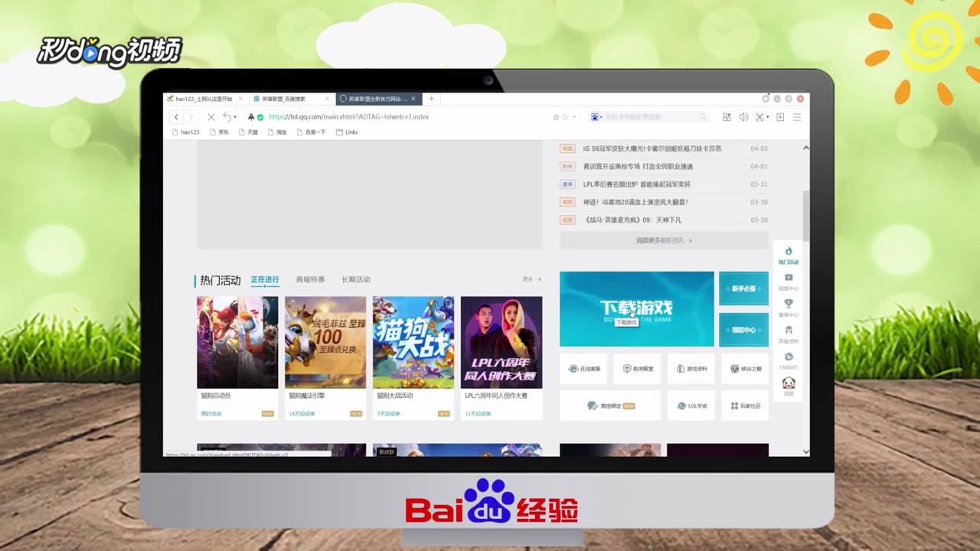The width and height of the screenshot is (980, 551).
Task: Open the 玩家社区 tile
Action: 744,406
